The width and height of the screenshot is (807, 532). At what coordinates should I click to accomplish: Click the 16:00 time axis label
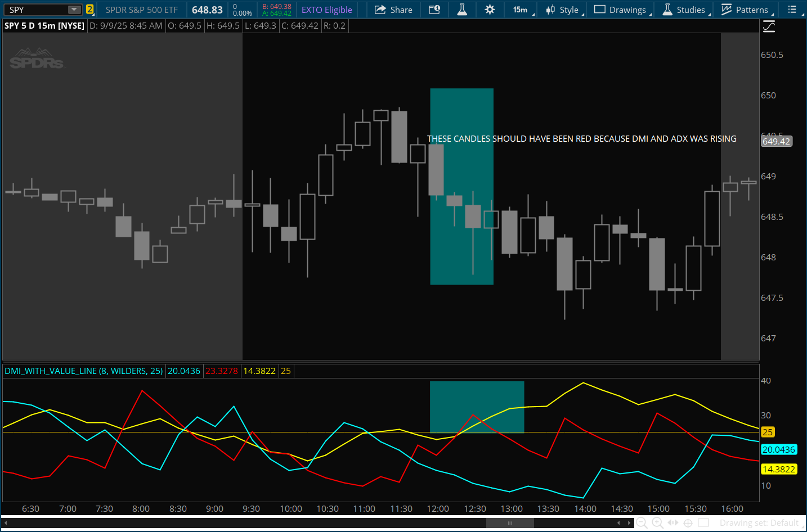tap(732, 509)
